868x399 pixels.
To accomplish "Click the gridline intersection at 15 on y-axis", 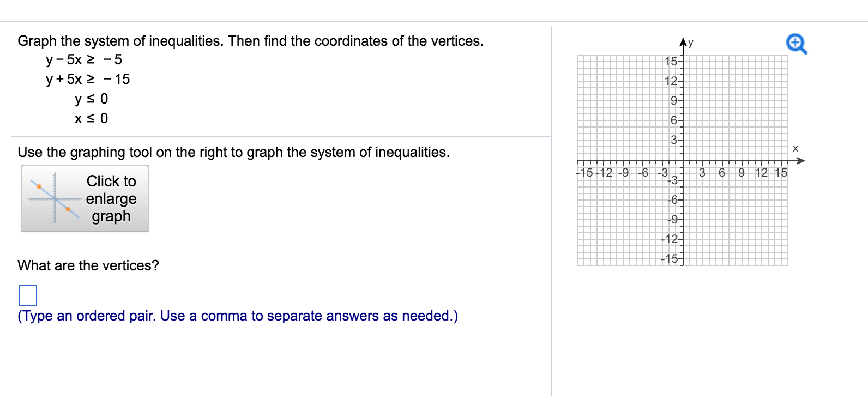I will [x=683, y=62].
